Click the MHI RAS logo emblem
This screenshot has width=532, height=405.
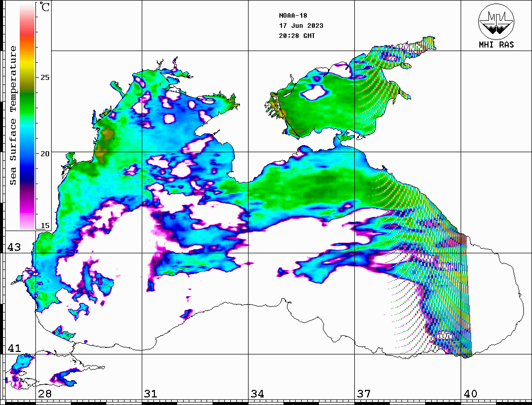497,21
